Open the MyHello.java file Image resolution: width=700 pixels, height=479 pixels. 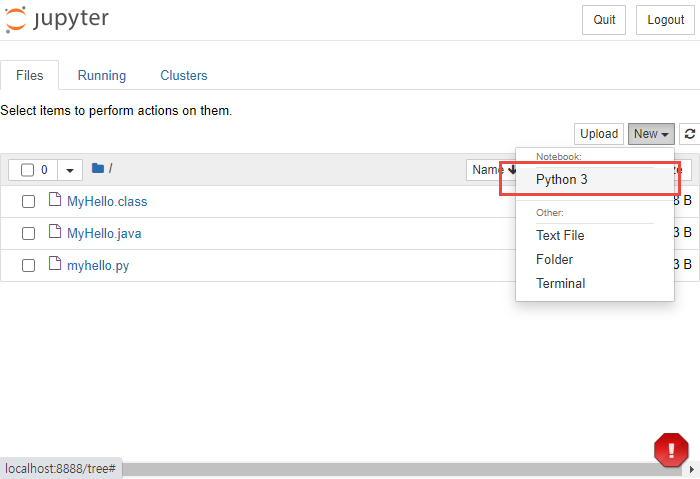[x=104, y=233]
